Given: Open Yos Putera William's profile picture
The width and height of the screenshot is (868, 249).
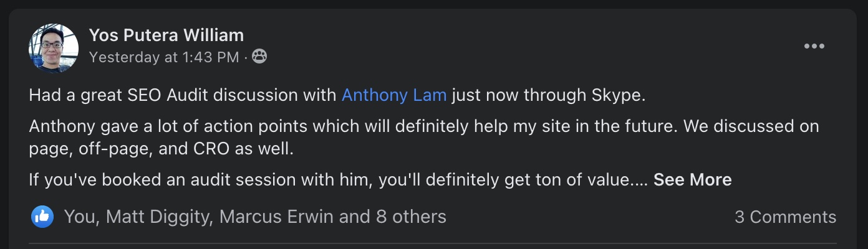Looking at the screenshot, I should pos(54,48).
